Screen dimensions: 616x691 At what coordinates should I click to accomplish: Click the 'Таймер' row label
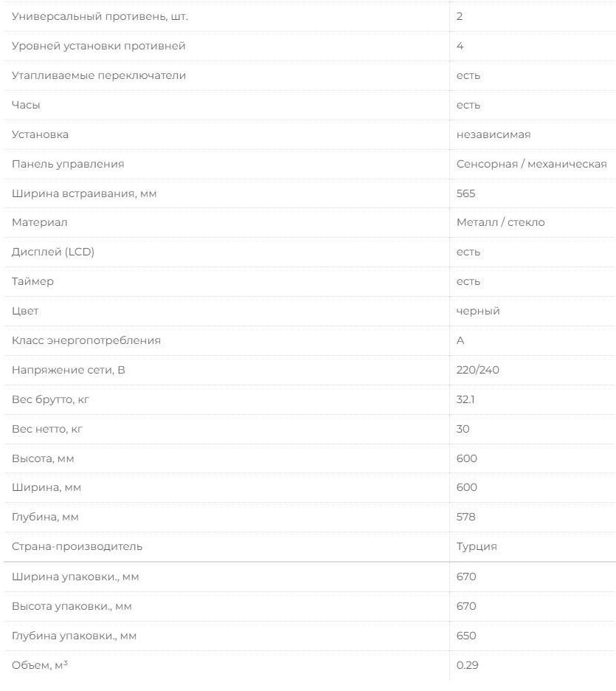32,281
